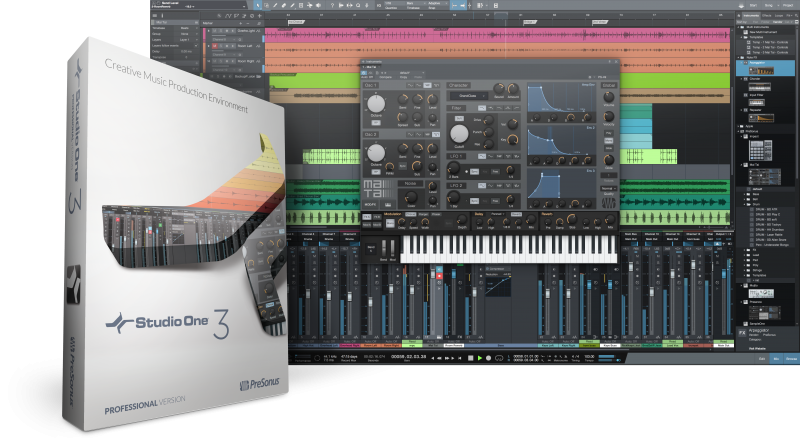
Task: Select the Range tool
Action: pos(266,6)
